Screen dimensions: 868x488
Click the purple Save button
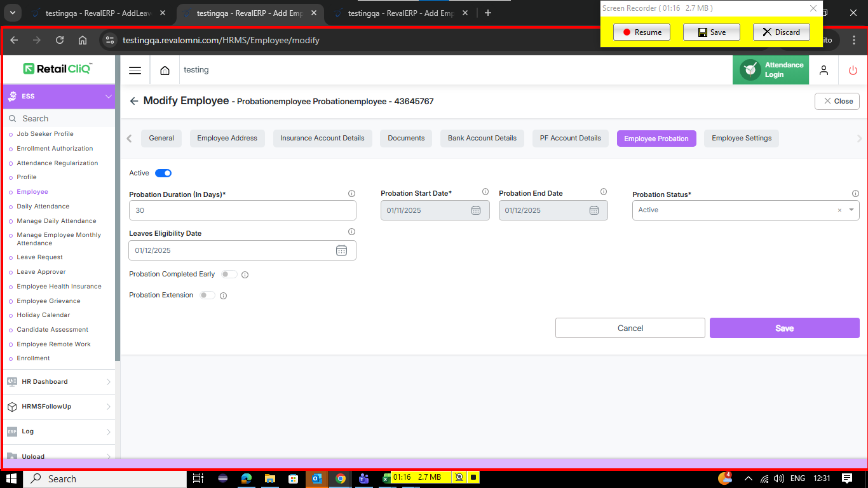[x=784, y=328]
